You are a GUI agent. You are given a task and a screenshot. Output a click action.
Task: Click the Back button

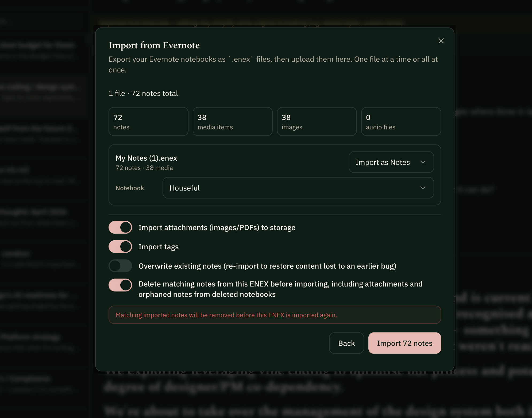pos(346,343)
